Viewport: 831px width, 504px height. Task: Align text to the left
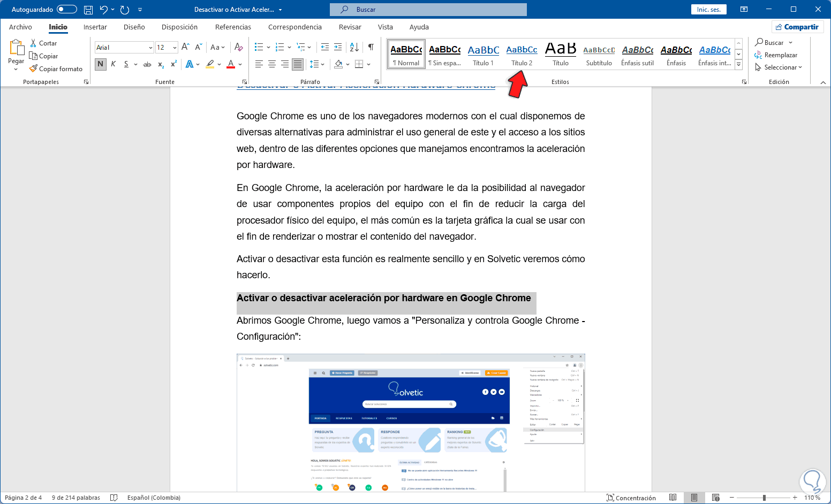(x=259, y=64)
